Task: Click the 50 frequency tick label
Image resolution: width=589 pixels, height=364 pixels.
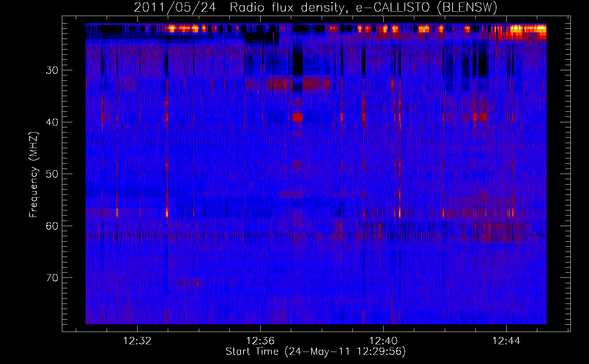Action: [x=52, y=174]
